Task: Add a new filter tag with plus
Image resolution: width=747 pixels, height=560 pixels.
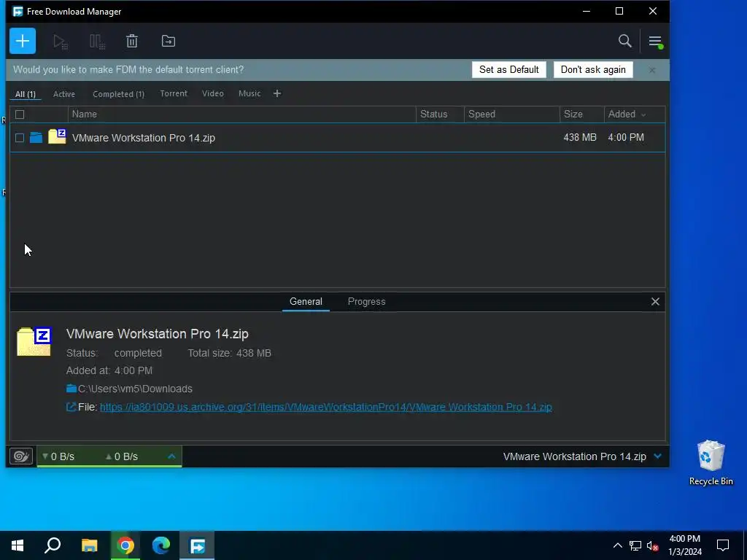Action: coord(277,93)
